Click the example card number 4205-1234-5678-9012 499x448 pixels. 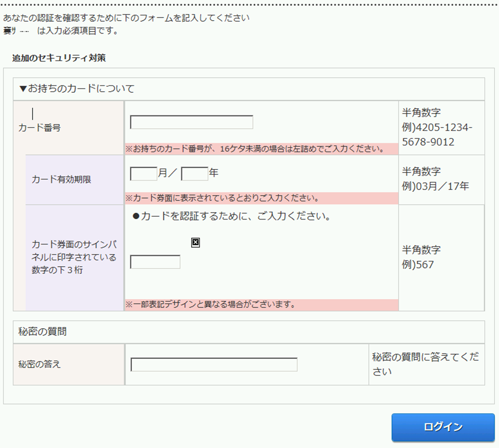point(437,135)
